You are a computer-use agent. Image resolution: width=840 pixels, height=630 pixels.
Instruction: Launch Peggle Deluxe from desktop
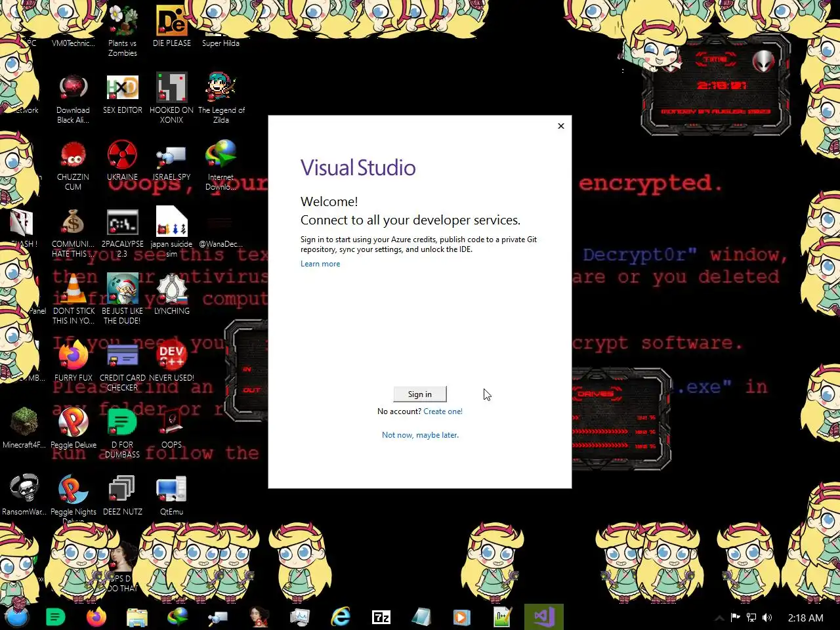(73, 428)
